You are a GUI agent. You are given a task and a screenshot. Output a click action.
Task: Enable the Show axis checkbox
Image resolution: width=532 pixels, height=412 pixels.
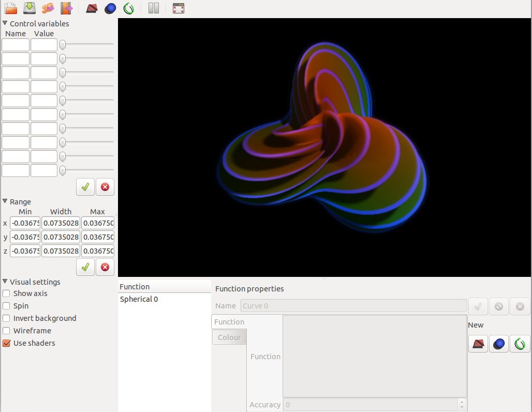click(6, 293)
